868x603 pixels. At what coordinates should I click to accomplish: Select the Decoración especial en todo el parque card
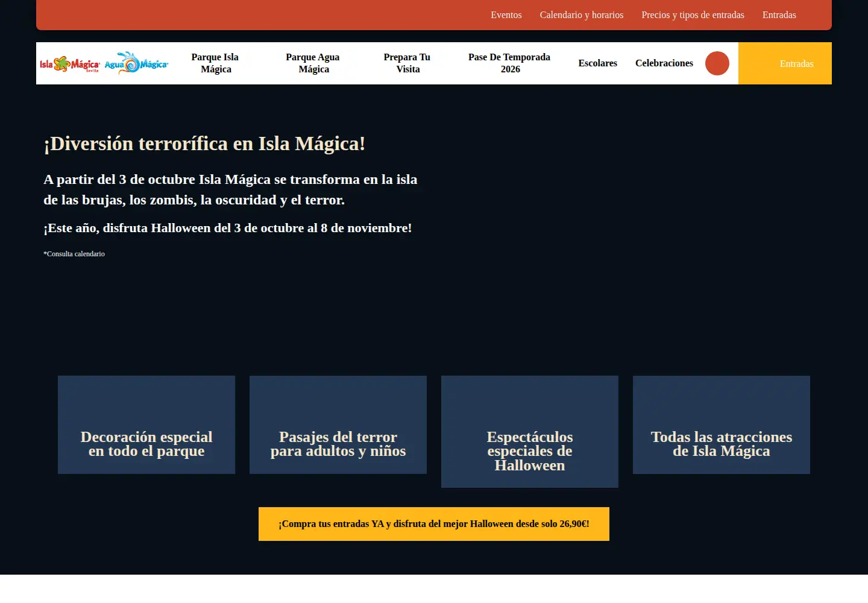click(146, 425)
